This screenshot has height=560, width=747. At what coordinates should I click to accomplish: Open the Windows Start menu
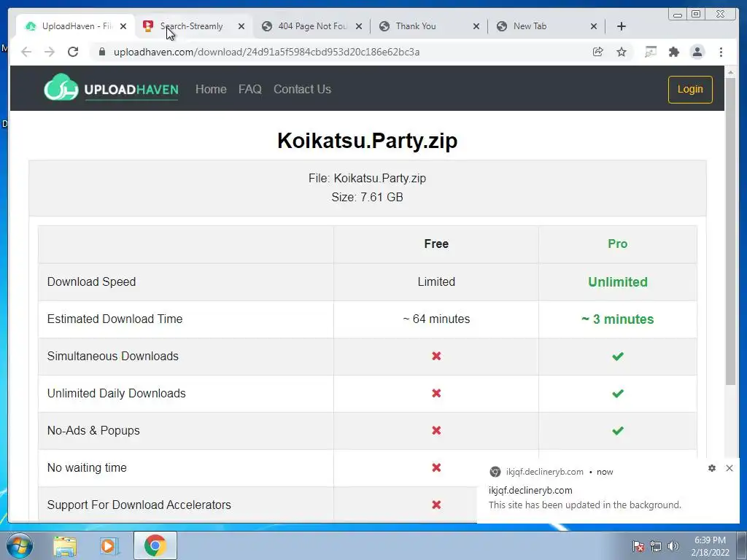pyautogui.click(x=19, y=545)
